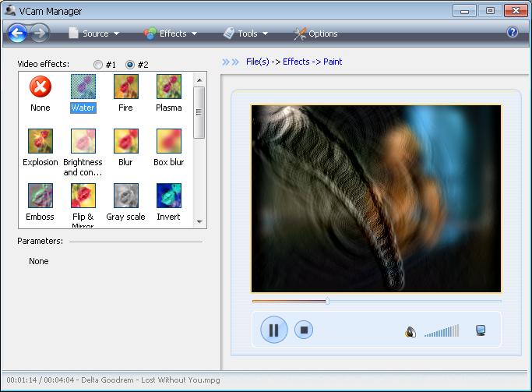Click the Back navigation arrow button
The height and width of the screenshot is (392, 532).
coord(18,34)
